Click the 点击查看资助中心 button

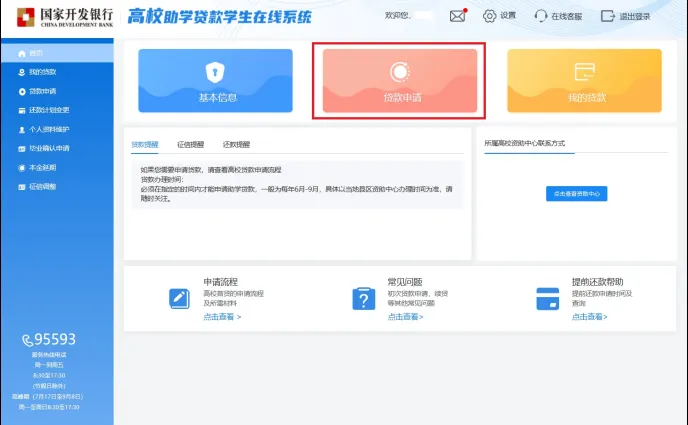pos(576,193)
